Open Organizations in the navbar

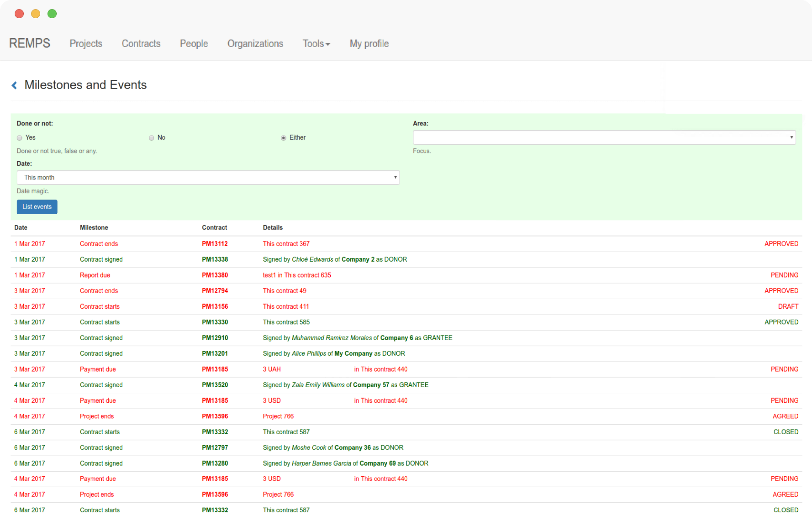[x=255, y=44]
